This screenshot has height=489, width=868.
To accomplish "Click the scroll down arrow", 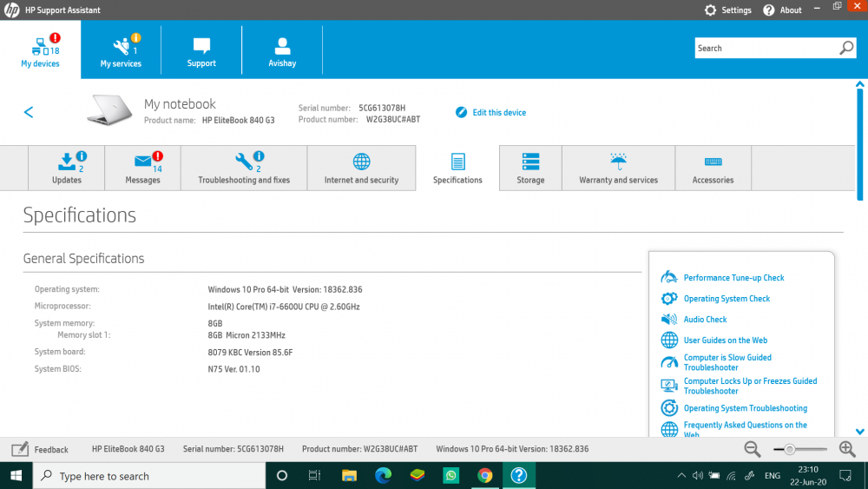I will pos(859,432).
